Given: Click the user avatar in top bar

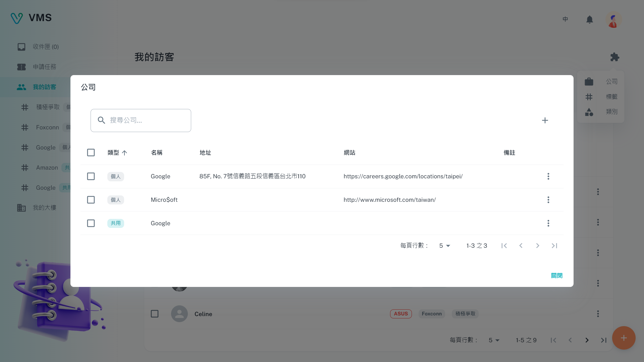Looking at the screenshot, I should click(613, 20).
